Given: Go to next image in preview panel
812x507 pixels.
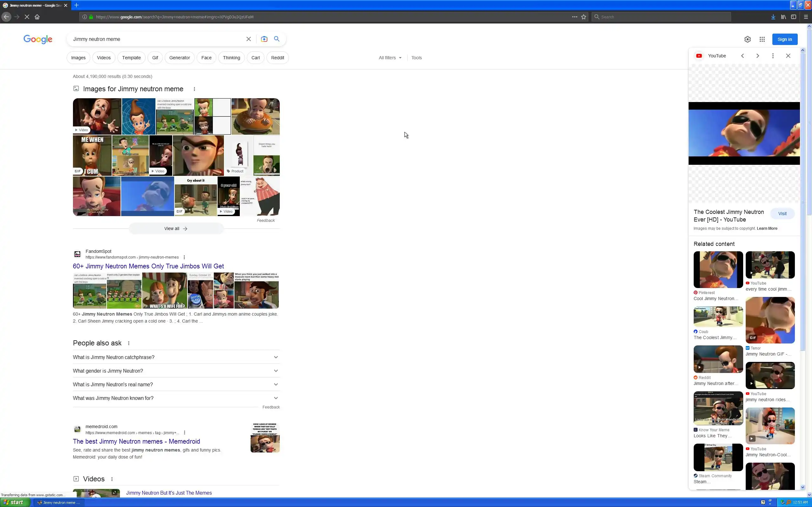Looking at the screenshot, I should coord(757,56).
